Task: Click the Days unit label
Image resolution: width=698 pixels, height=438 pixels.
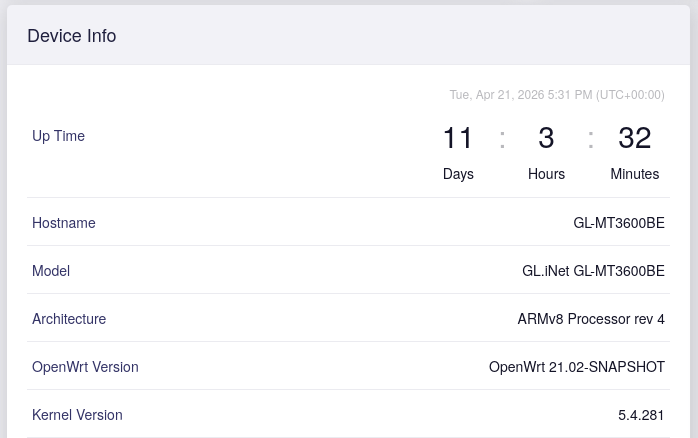Action: click(x=458, y=174)
